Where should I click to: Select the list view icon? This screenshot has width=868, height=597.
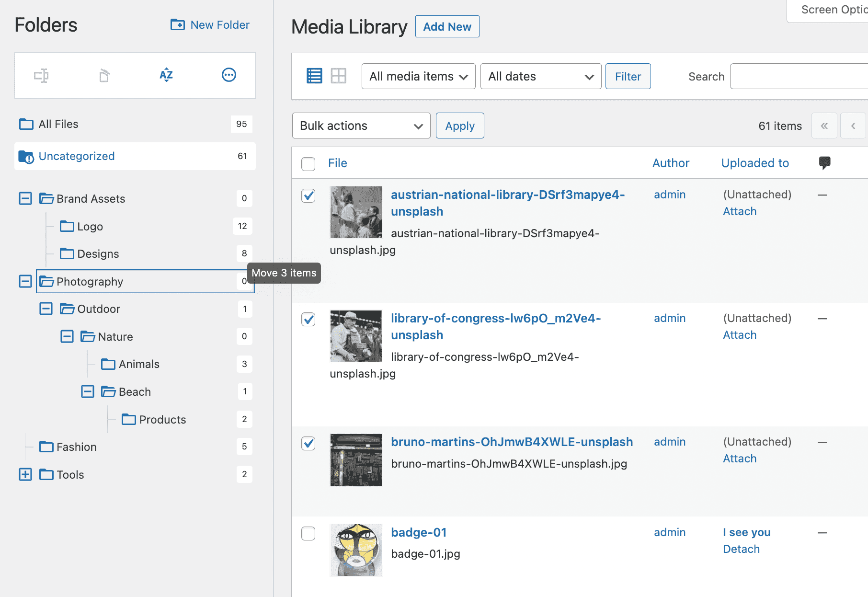coord(314,76)
